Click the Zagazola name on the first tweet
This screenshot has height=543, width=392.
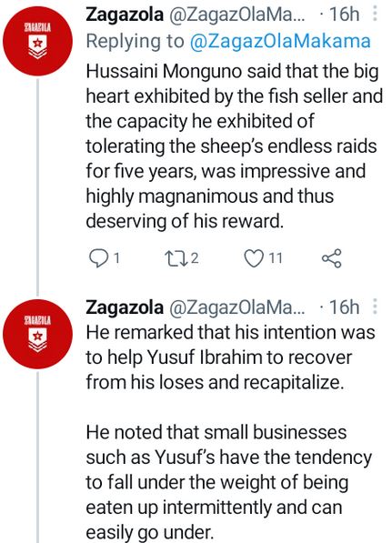[x=125, y=15]
